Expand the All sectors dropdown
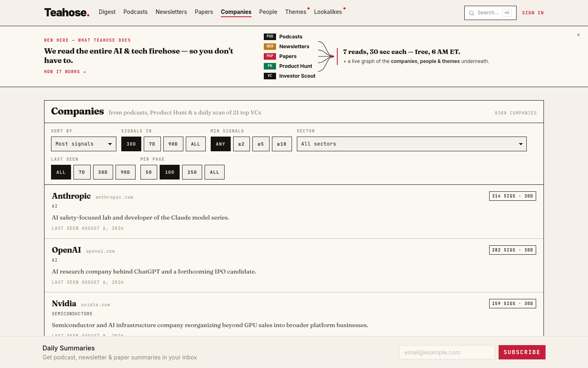588x368 pixels. point(412,144)
